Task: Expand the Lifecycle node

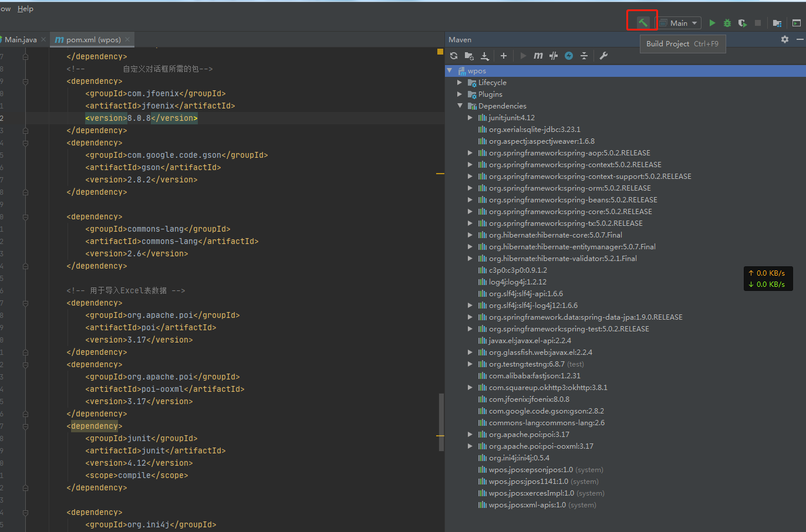Action: 460,83
